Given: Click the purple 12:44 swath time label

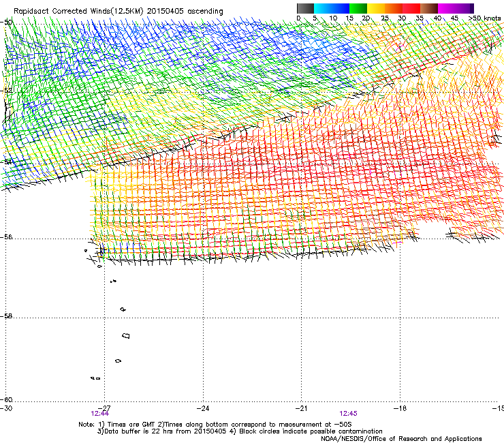Looking at the screenshot, I should (100, 414).
